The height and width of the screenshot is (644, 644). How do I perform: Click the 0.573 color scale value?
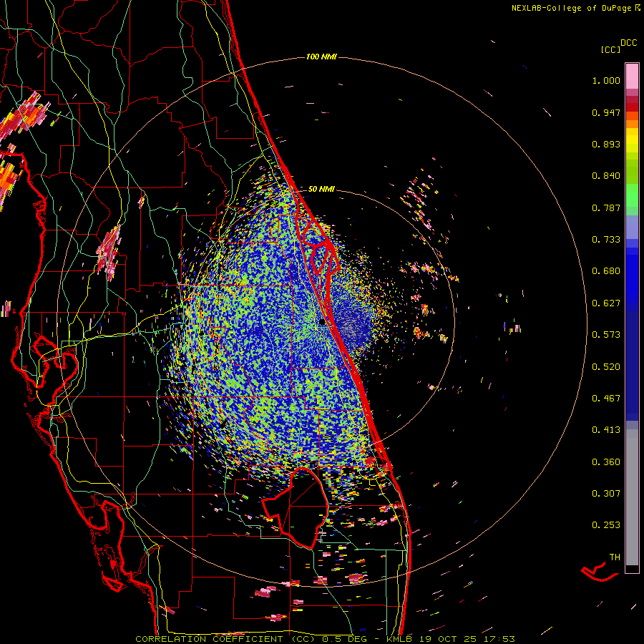point(606,335)
